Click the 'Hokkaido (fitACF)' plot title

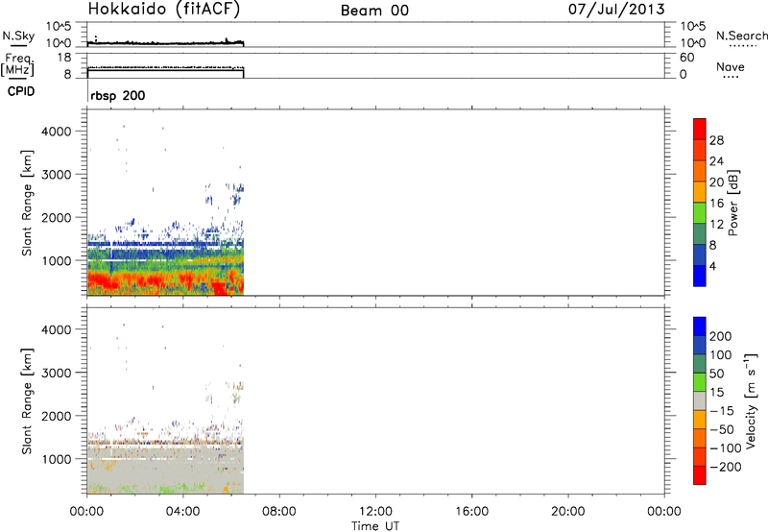pos(164,9)
